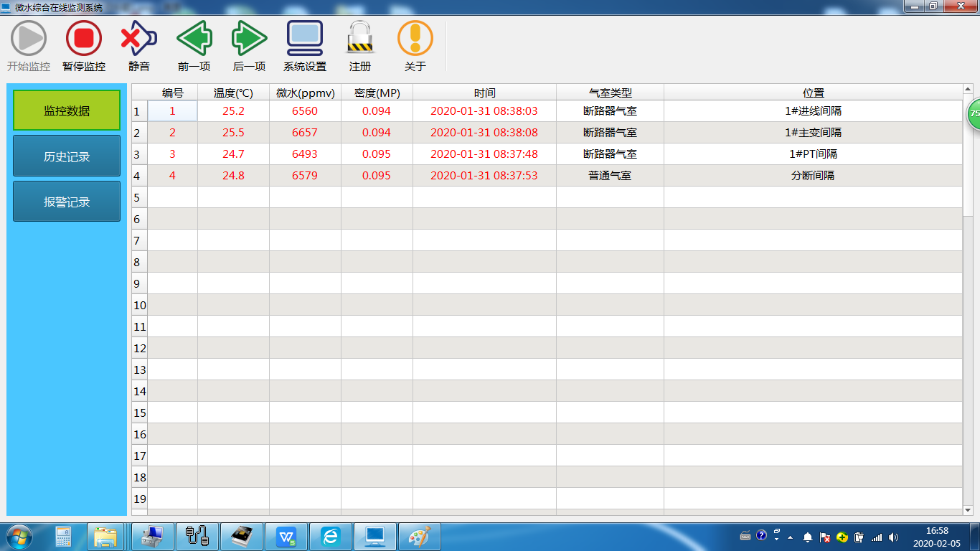
Task: Select temperature cell 24.7
Action: 233,154
